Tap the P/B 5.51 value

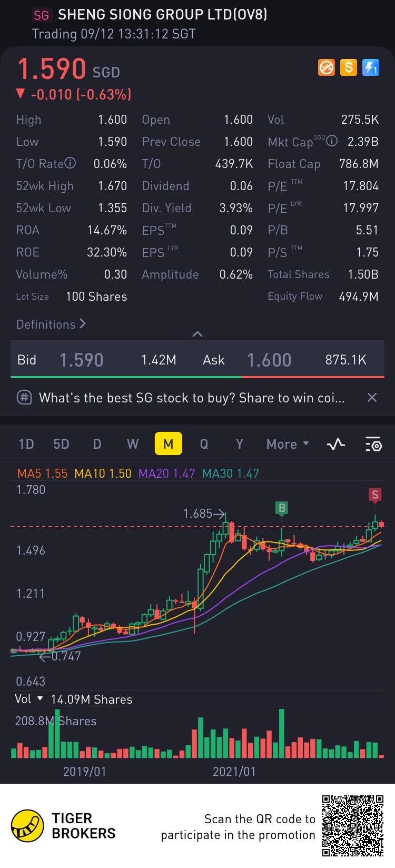pyautogui.click(x=367, y=230)
